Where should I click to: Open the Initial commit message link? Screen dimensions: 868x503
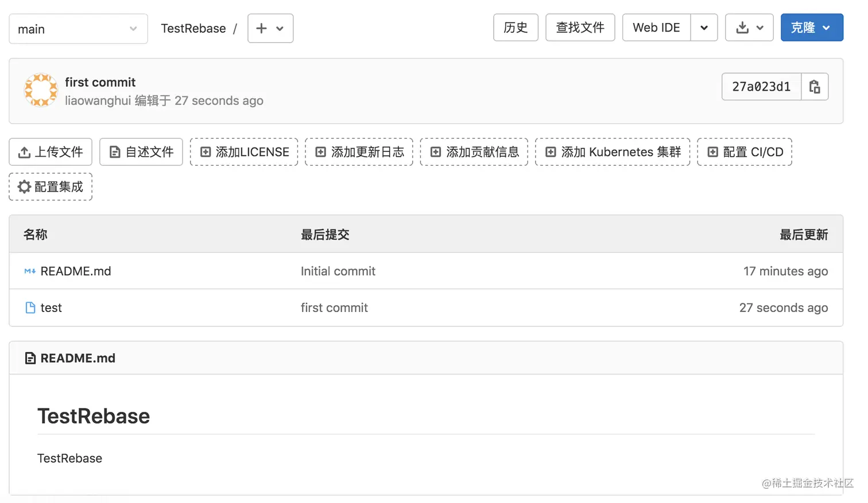pos(338,271)
